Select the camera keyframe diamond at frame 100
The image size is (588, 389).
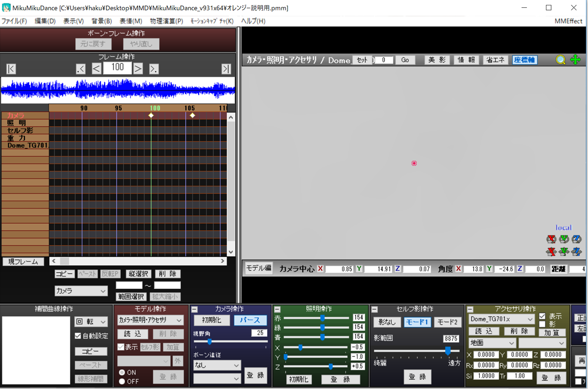pos(151,115)
